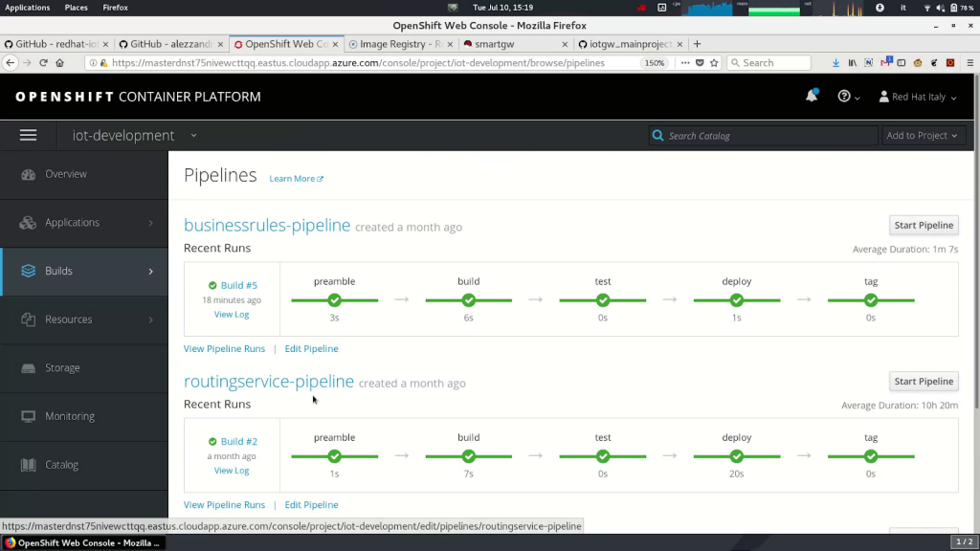Open the help question mark menu
Screen dimensions: 980x551
pos(848,97)
